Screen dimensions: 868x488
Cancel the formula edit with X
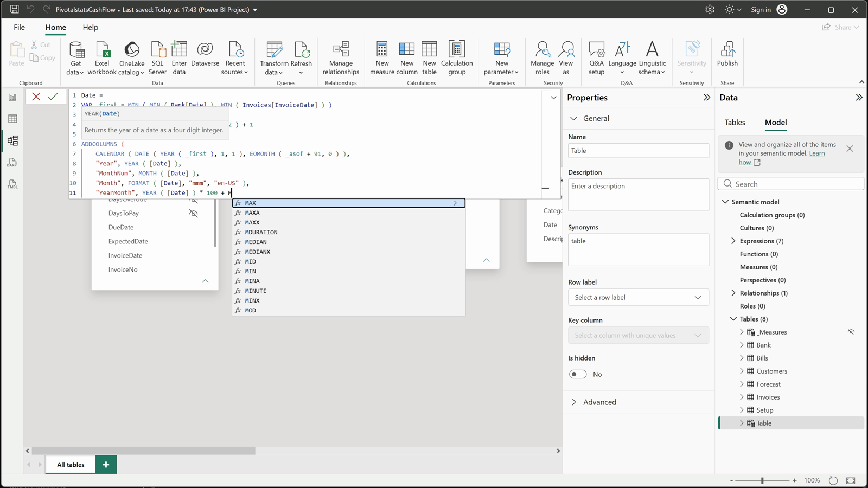point(36,97)
